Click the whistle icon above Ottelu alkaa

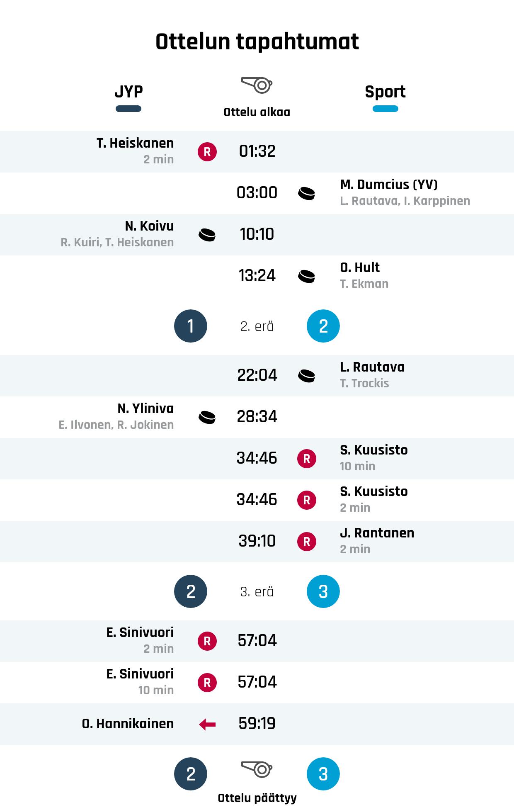click(x=257, y=85)
